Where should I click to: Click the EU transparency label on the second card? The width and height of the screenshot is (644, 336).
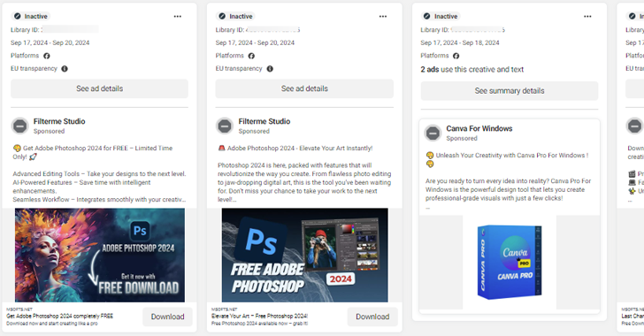pyautogui.click(x=239, y=69)
